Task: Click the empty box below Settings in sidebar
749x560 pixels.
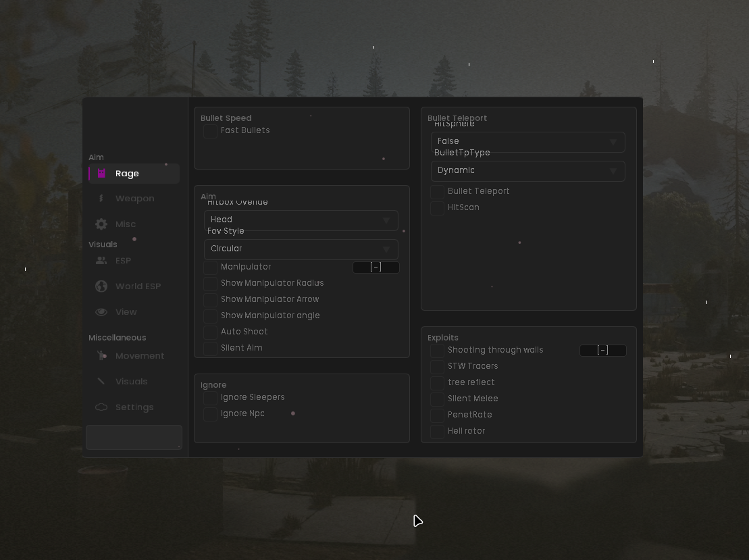Action: [x=134, y=437]
